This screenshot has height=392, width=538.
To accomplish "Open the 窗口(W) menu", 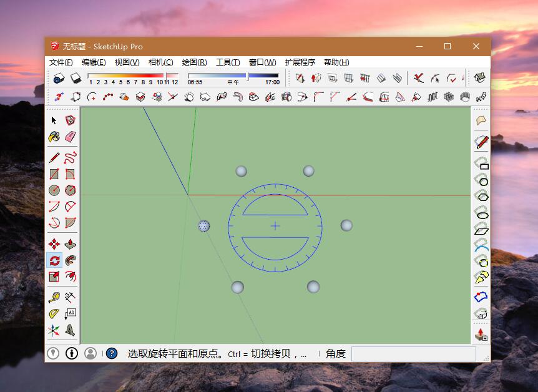I will pyautogui.click(x=263, y=62).
